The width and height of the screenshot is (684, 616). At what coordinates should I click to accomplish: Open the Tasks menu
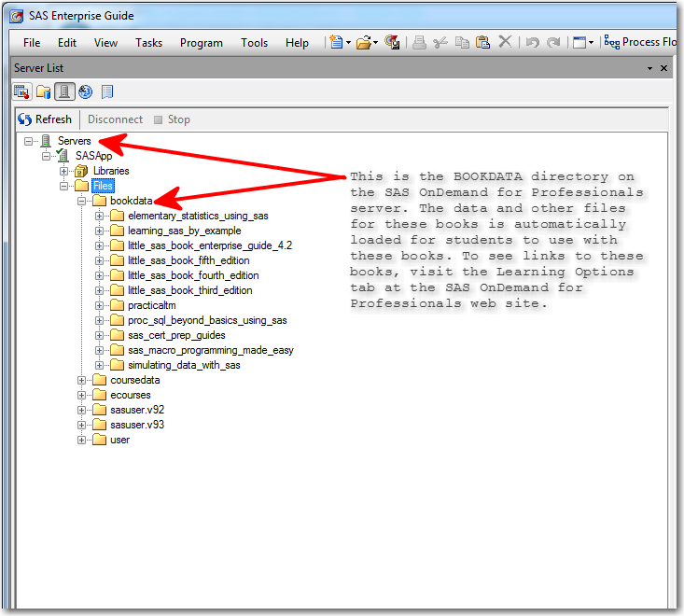[148, 43]
